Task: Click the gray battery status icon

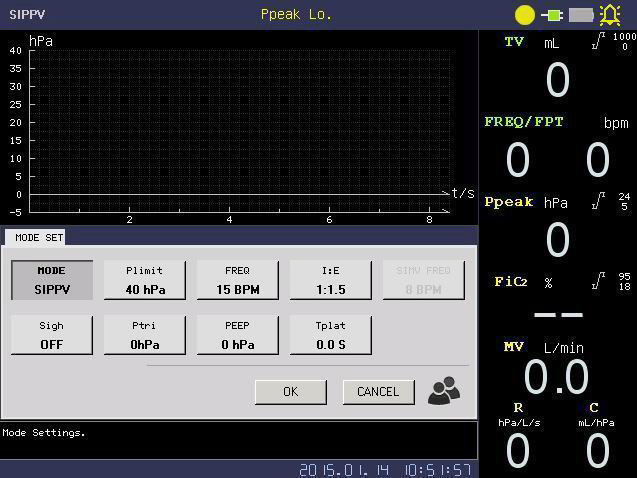Action: (581, 15)
